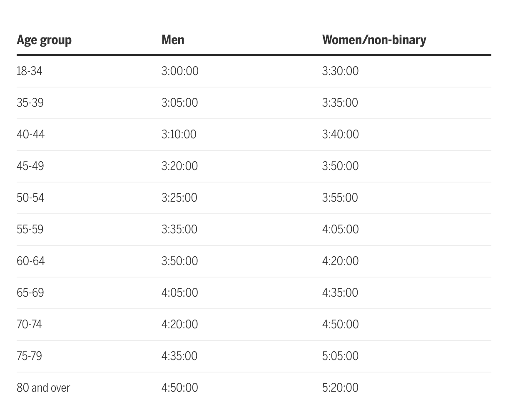Click the women's time for ages 18-34
Image resolution: width=508 pixels, height=420 pixels.
pyautogui.click(x=340, y=71)
